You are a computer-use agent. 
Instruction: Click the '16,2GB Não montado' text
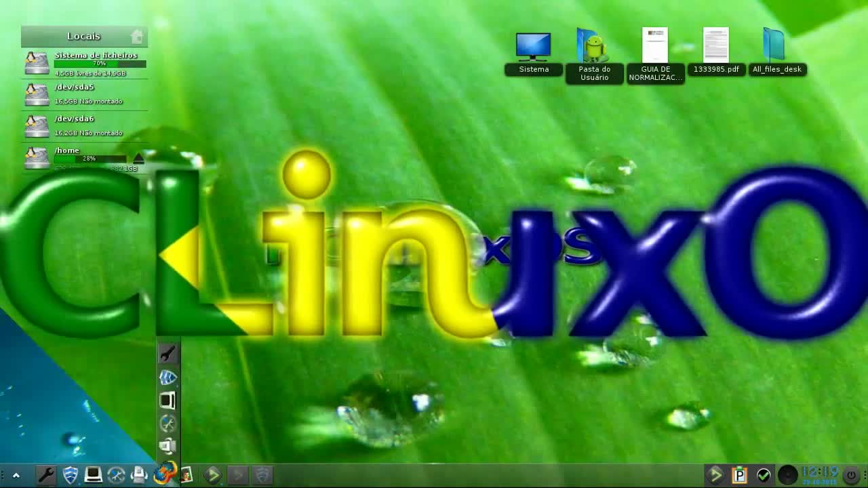88,133
